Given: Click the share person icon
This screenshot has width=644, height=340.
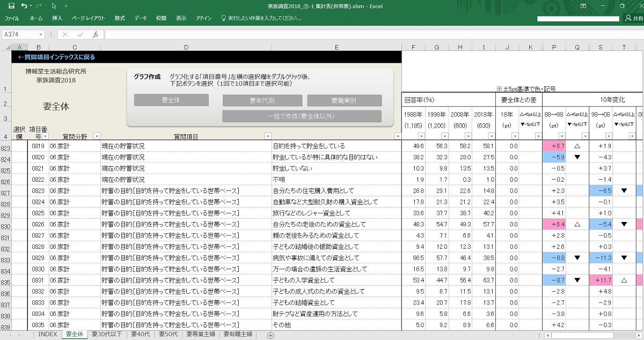Looking at the screenshot, I should 633,18.
